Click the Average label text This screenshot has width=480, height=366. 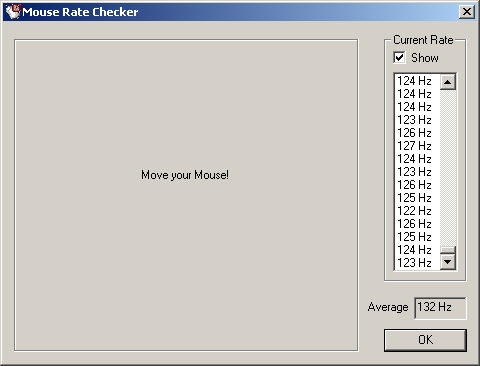388,307
